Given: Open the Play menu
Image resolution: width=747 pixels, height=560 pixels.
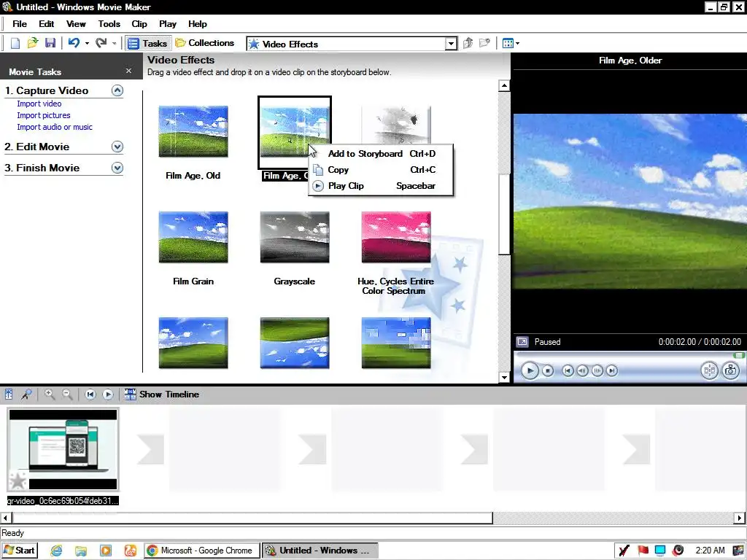Looking at the screenshot, I should click(x=168, y=24).
